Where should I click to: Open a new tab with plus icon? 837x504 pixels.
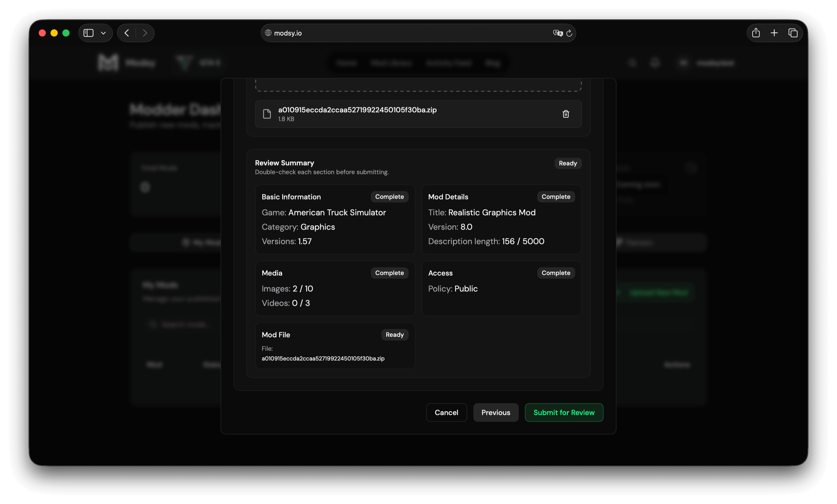click(x=774, y=33)
